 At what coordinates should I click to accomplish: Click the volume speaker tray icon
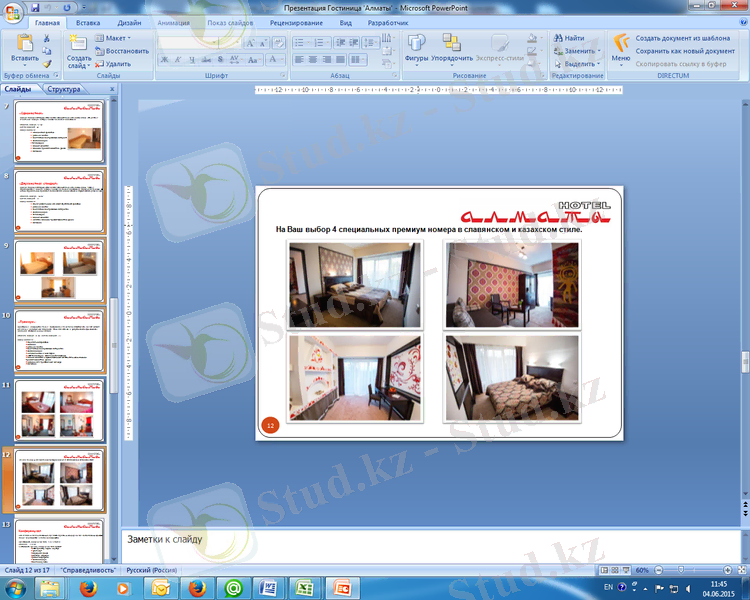pos(688,588)
